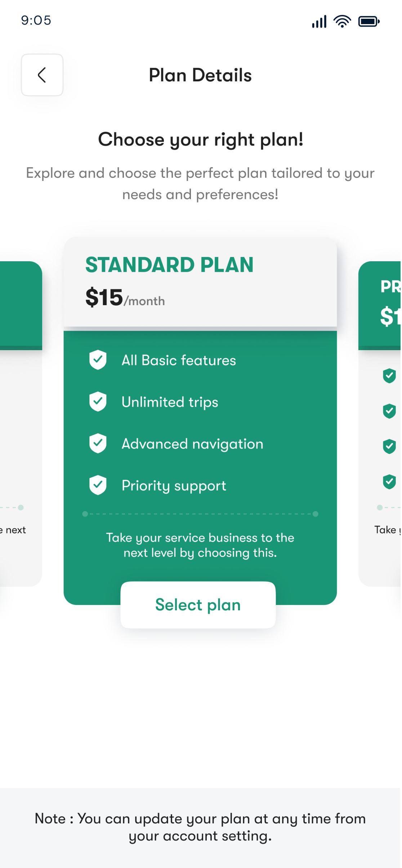
Task: Tap shield check beside Unlimited trips
Action: [x=98, y=402]
